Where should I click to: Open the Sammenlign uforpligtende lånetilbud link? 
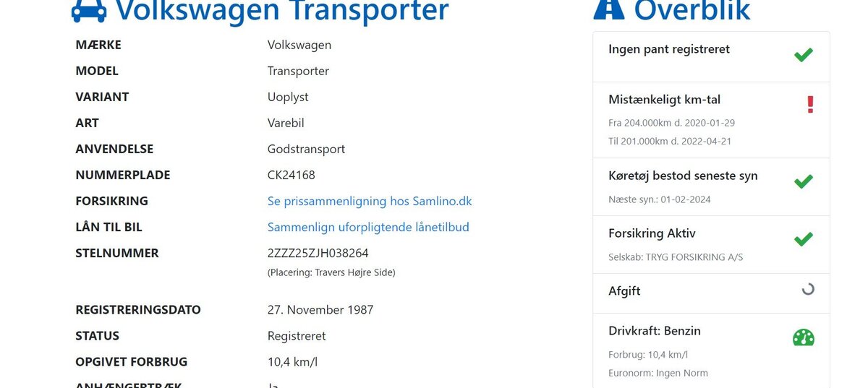coord(368,227)
